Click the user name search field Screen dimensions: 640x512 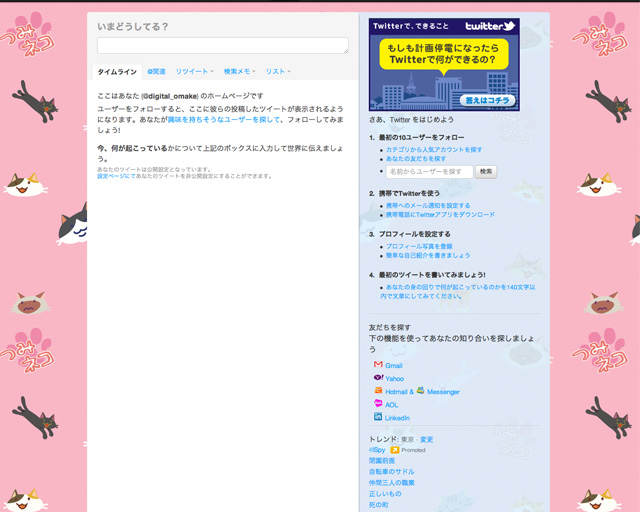click(x=429, y=172)
